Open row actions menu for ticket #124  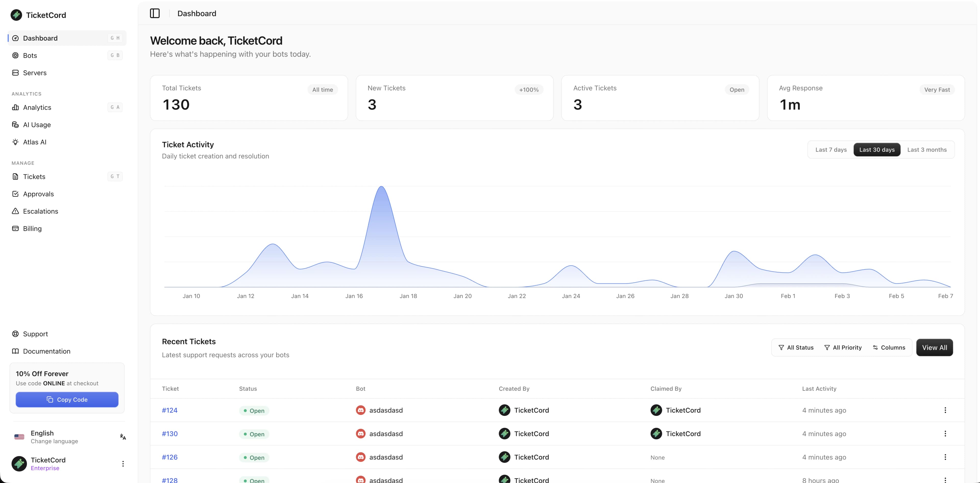pos(945,410)
